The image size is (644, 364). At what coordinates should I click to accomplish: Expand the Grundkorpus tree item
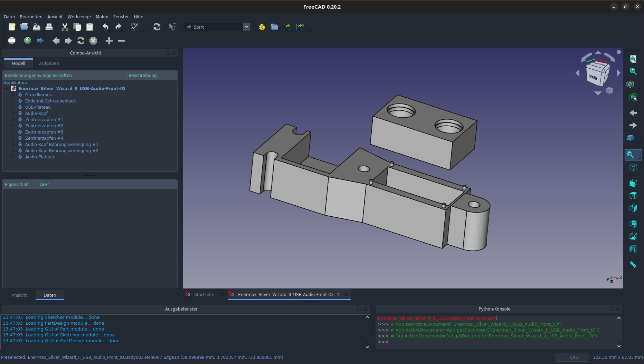(13, 95)
